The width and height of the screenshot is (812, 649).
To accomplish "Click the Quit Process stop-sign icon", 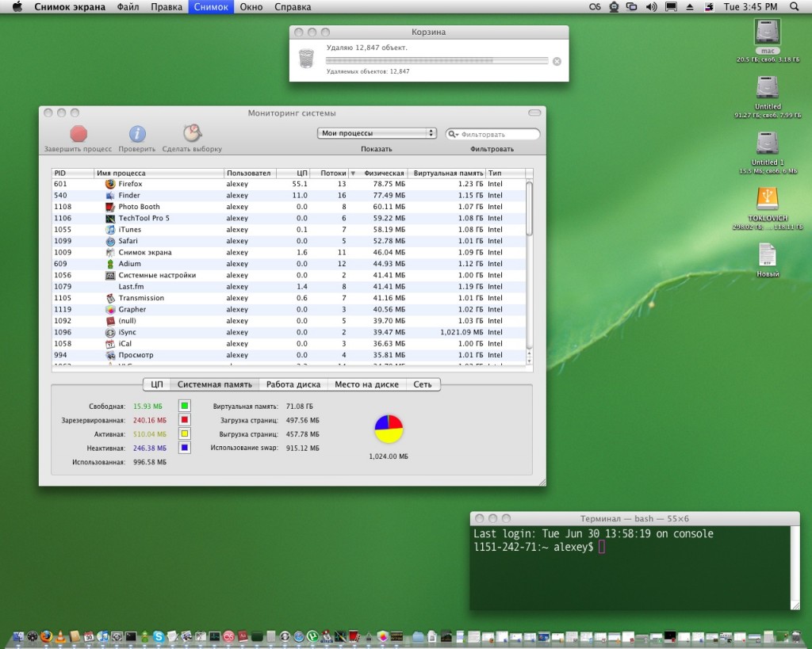I will coord(78,134).
